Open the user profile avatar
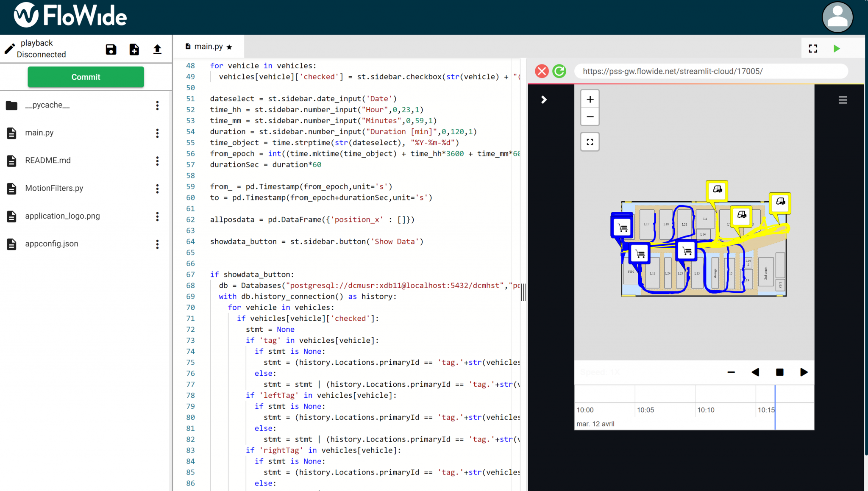This screenshot has width=868, height=491. tap(837, 17)
